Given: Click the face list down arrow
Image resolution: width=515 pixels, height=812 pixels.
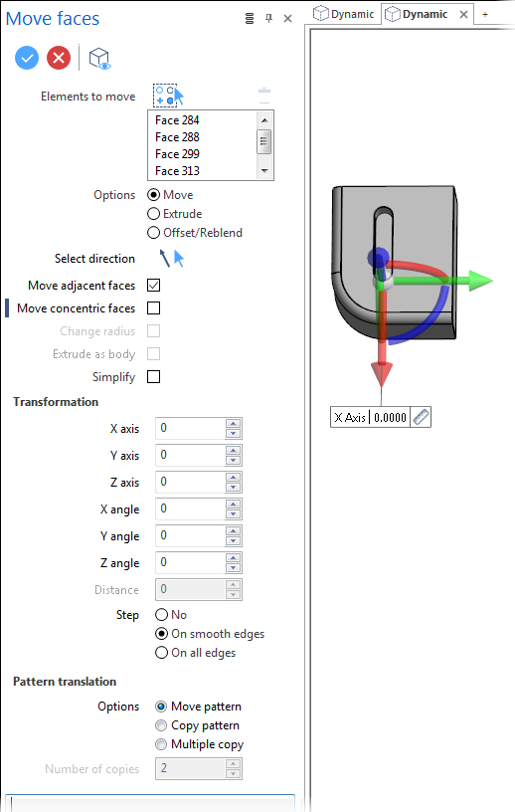Looking at the screenshot, I should click(264, 171).
